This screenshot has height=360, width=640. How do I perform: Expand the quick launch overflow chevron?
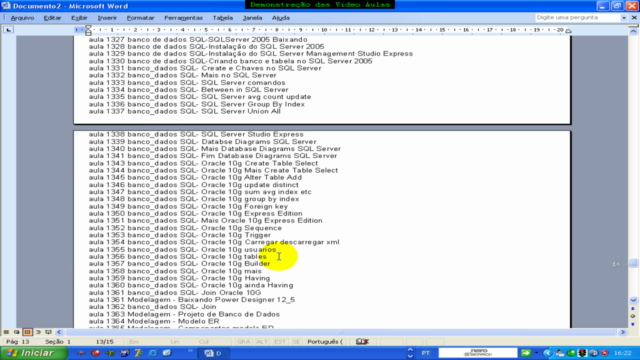pyautogui.click(x=190, y=351)
